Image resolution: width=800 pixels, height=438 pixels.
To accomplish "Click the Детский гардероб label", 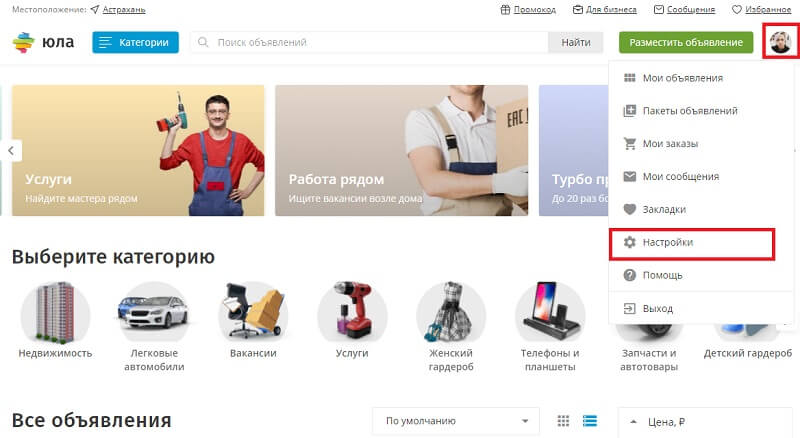I will click(748, 353).
